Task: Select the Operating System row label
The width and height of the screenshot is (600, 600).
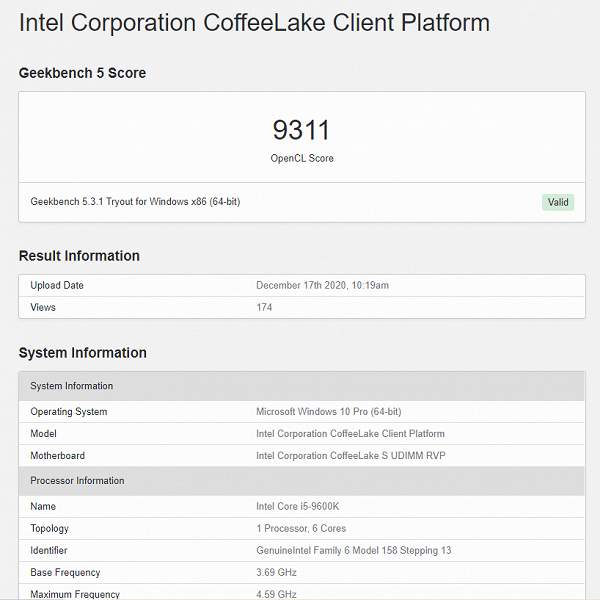Action: [69, 412]
